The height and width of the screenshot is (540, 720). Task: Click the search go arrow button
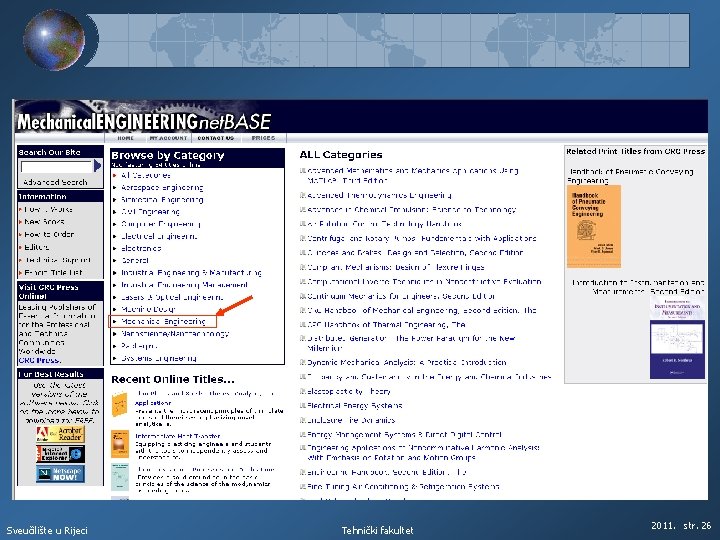tap(97, 166)
